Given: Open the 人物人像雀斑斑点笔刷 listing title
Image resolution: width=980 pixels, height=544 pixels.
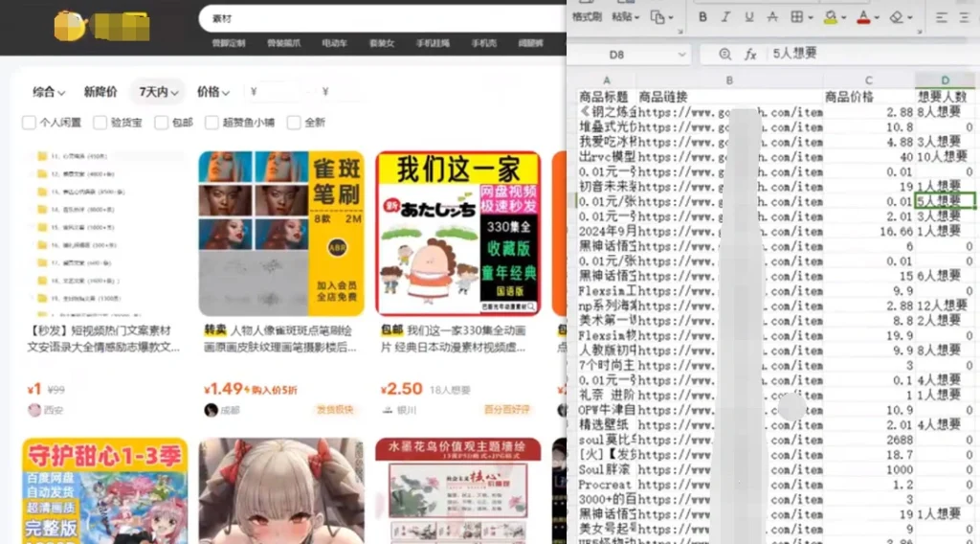Looking at the screenshot, I should (x=279, y=338).
